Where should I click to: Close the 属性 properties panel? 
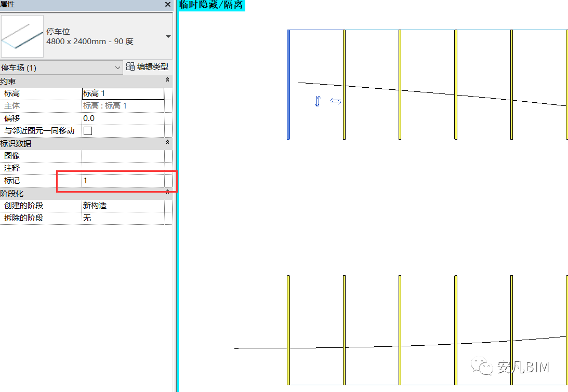167,5
